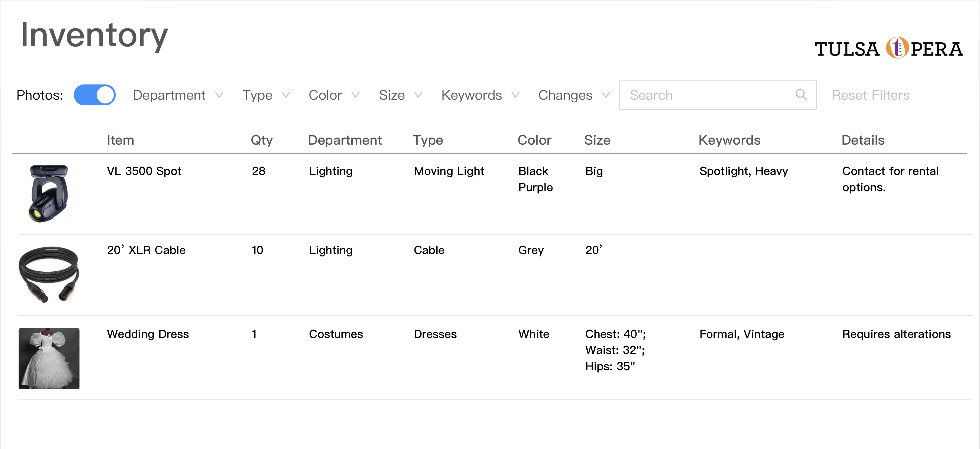Click the magnifying glass search icon

801,95
